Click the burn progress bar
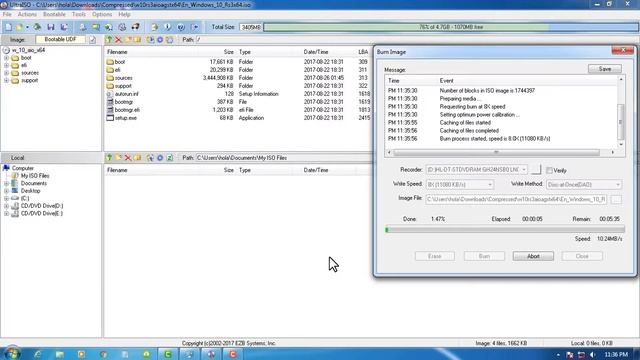Screen dimensions: 640x360 pyautogui.click(x=505, y=230)
